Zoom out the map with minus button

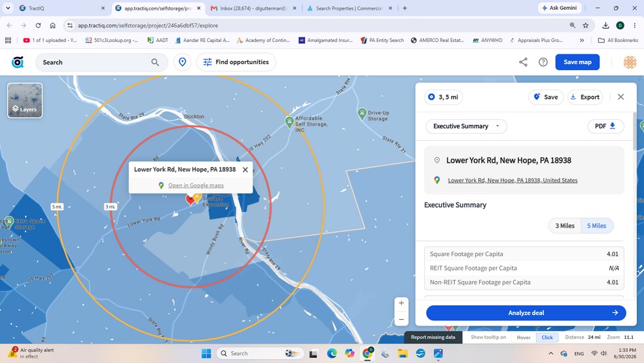click(401, 319)
